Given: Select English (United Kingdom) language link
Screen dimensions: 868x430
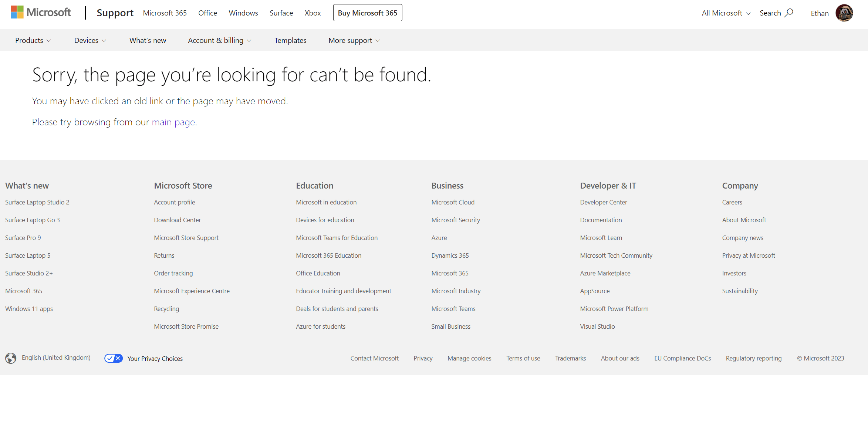Looking at the screenshot, I should pyautogui.click(x=56, y=358).
